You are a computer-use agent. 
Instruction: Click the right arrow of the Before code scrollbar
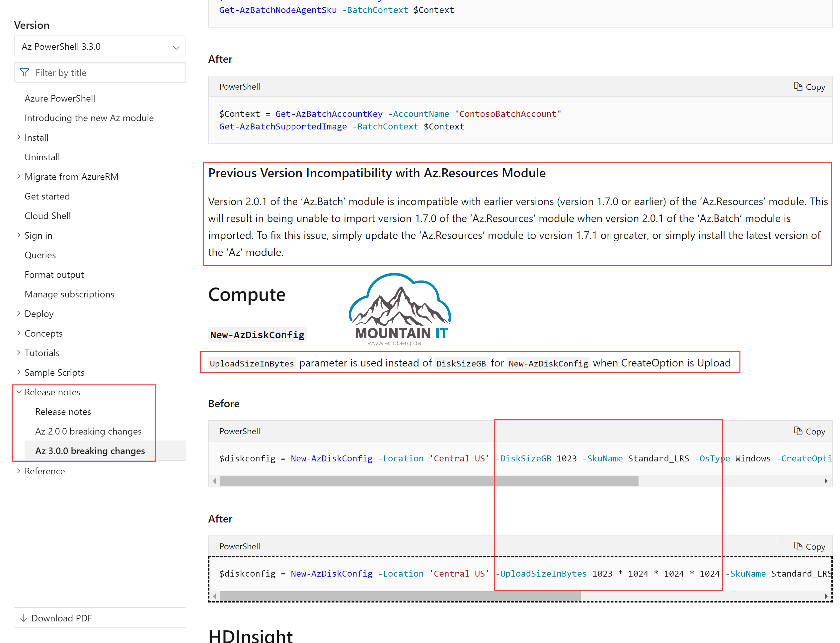point(826,481)
